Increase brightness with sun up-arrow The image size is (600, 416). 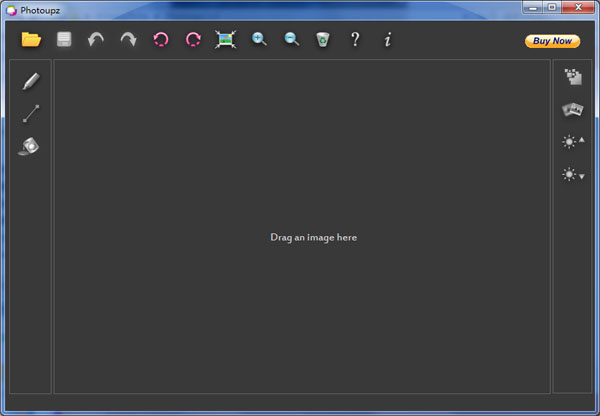573,142
